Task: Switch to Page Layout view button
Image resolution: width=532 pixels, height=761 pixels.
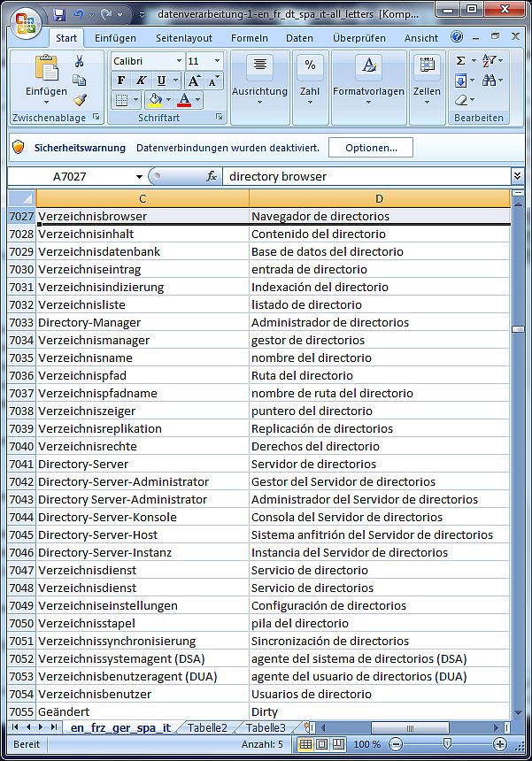Action: tap(322, 744)
